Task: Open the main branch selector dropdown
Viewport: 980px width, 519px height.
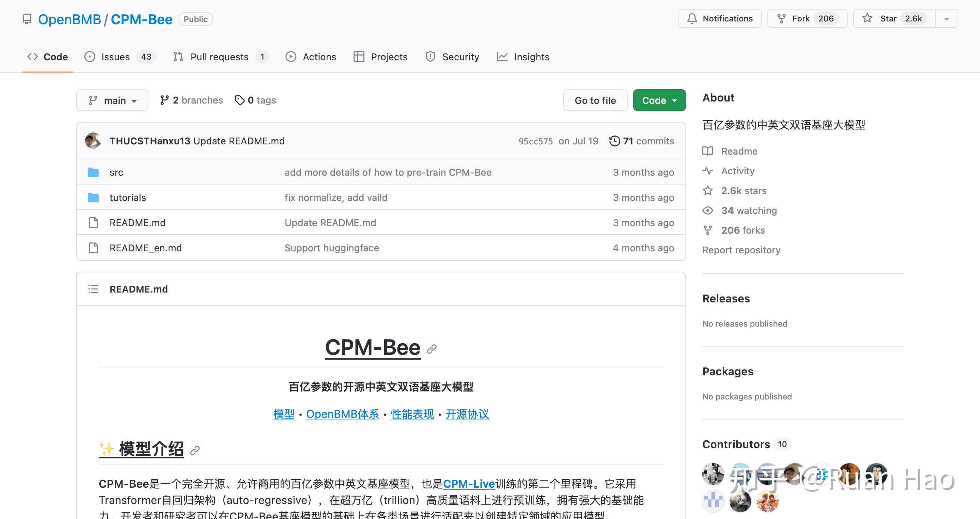Action: pyautogui.click(x=112, y=100)
